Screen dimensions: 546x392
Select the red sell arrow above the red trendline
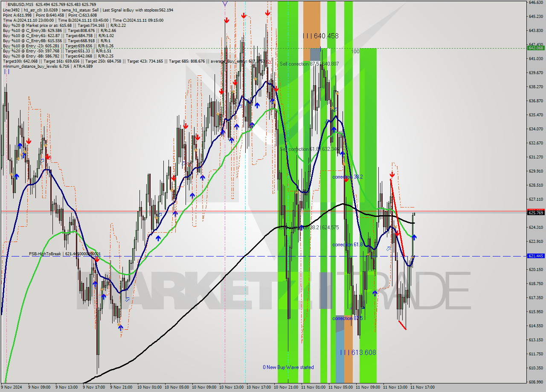pos(392,175)
